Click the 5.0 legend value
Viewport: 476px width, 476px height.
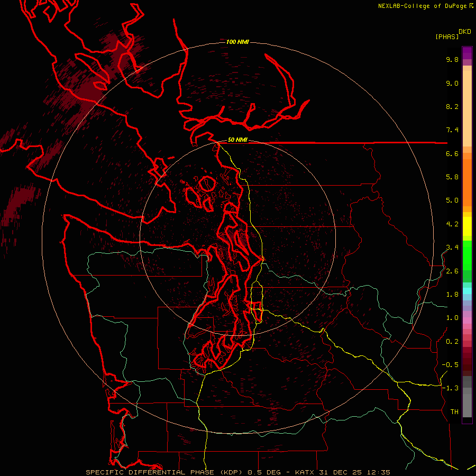(x=452, y=200)
